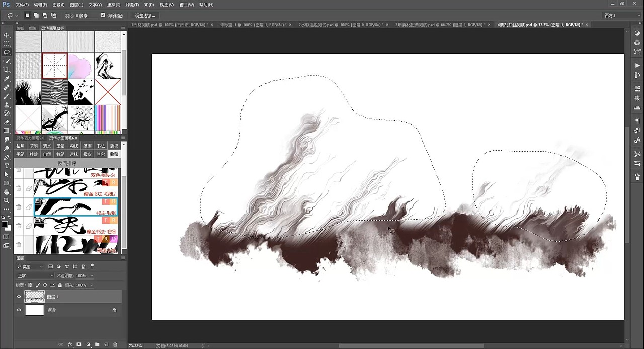The image size is (644, 349).
Task: Select the 书法-毛粗 brush preset
Action: 75,207
